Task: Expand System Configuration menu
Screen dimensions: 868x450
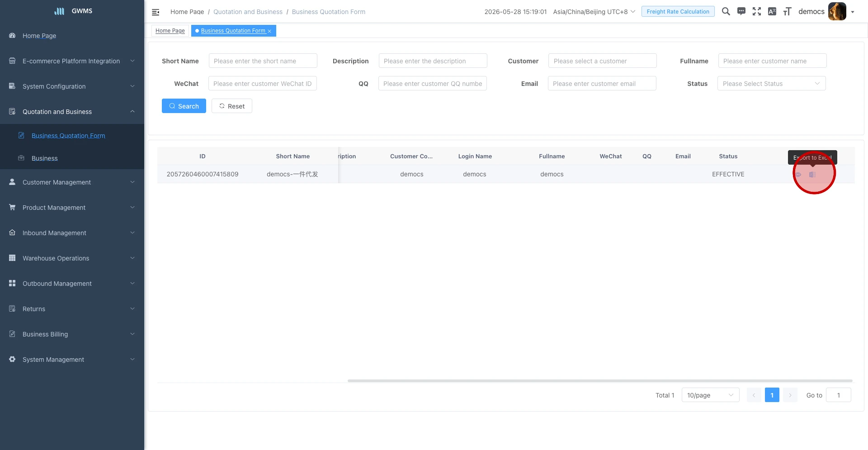Action: [x=72, y=86]
